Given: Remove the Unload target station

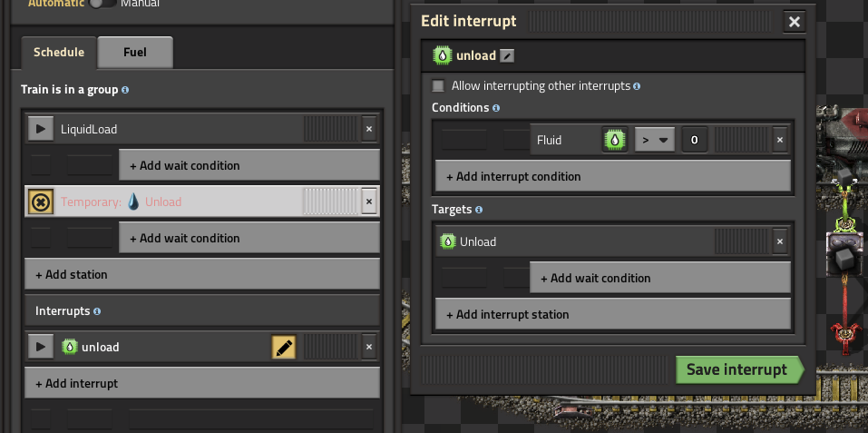Looking at the screenshot, I should [x=779, y=241].
